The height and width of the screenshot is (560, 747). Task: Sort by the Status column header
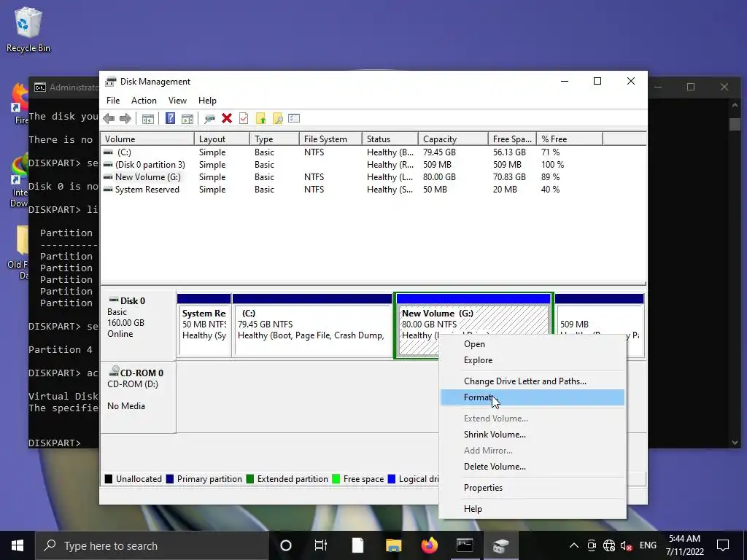click(x=390, y=139)
